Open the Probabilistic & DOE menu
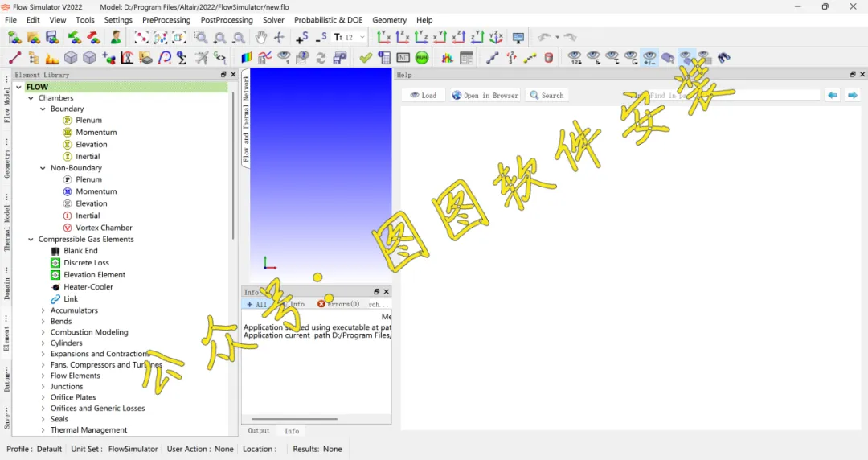Screen dimensions: 868x460 click(328, 20)
